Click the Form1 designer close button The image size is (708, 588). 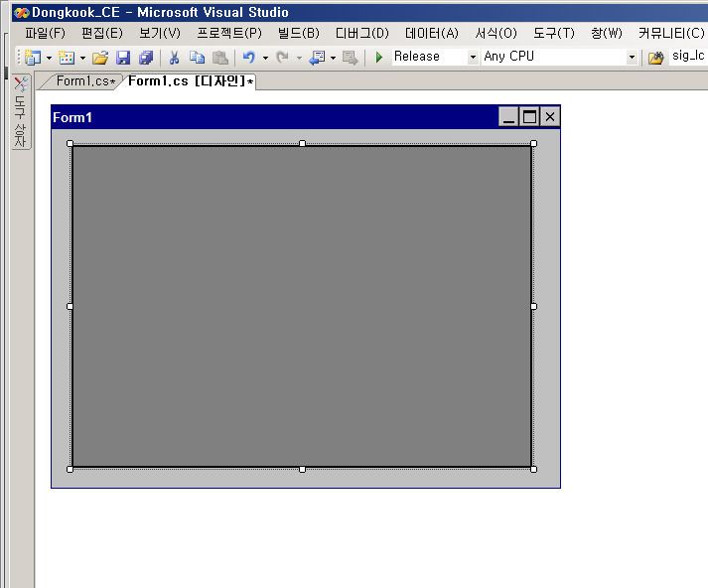(550, 117)
